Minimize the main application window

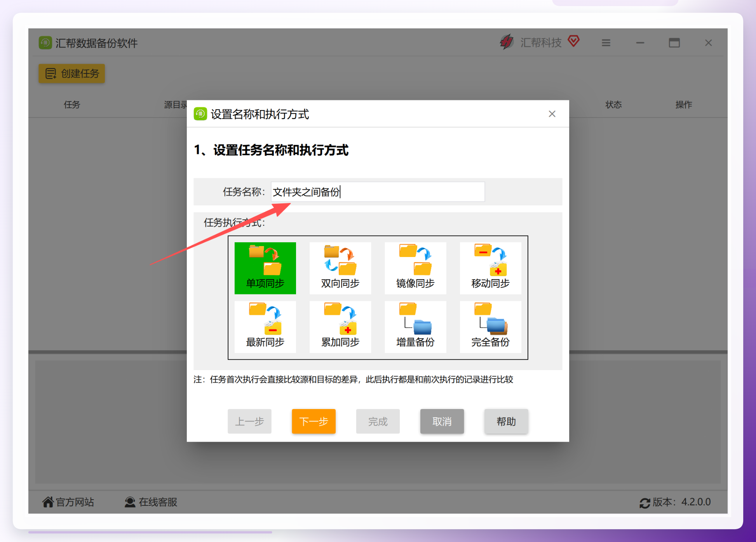click(640, 43)
